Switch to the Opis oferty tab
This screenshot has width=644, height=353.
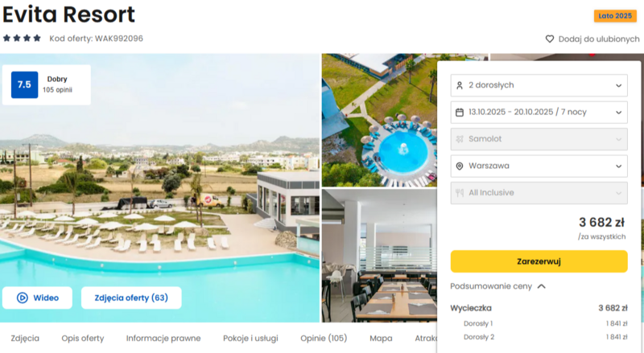pyautogui.click(x=83, y=339)
